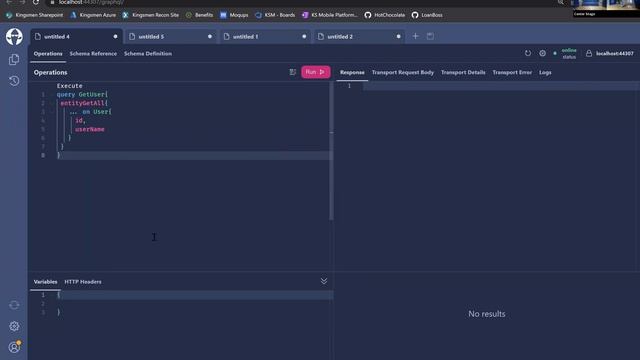
Task: Click the lock icon beside localhost:44307
Action: [589, 53]
